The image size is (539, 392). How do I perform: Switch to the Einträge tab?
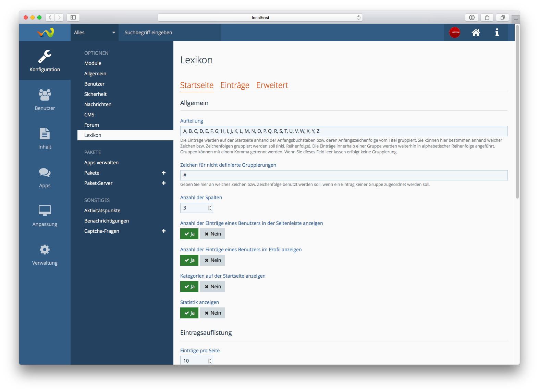click(x=235, y=85)
